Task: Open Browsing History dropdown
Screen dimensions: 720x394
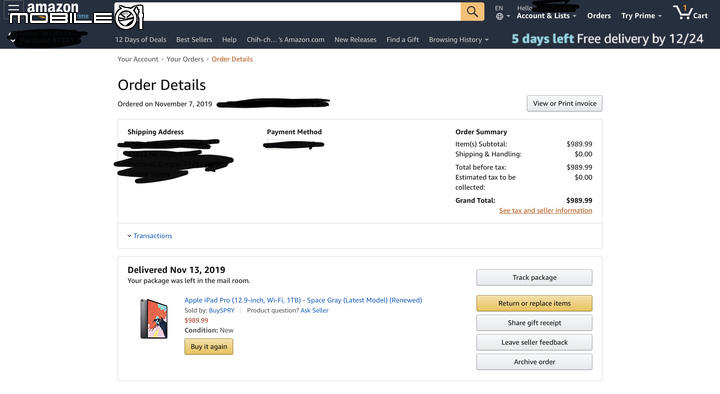Action: point(458,39)
